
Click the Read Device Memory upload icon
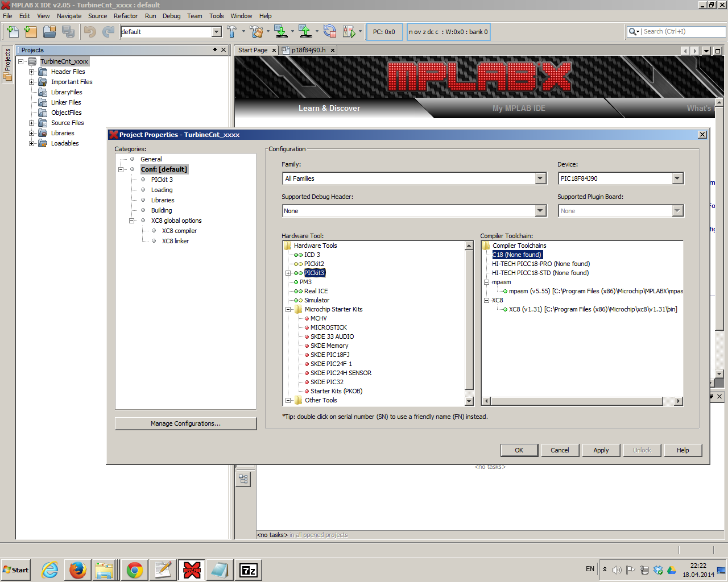pos(305,32)
